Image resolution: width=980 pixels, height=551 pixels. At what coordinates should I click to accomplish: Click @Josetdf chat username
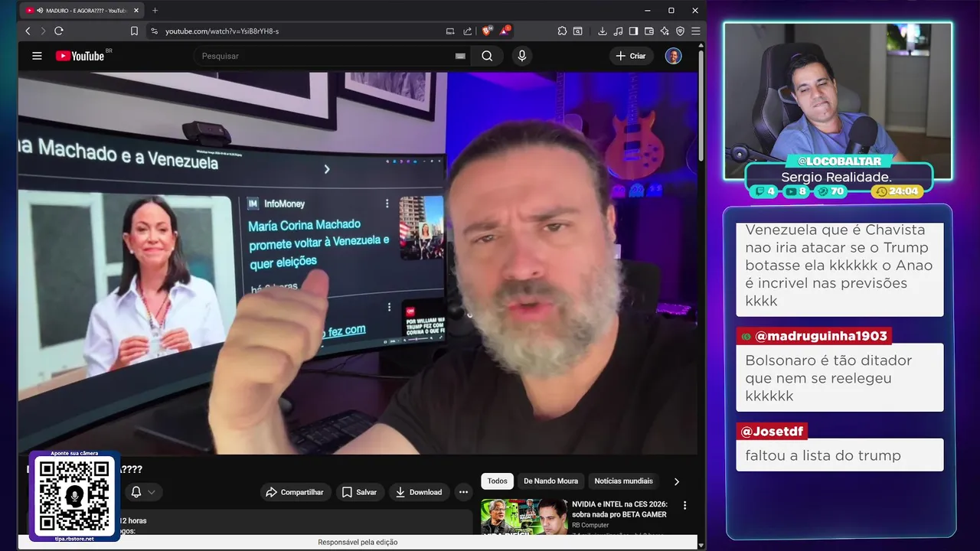(x=772, y=431)
